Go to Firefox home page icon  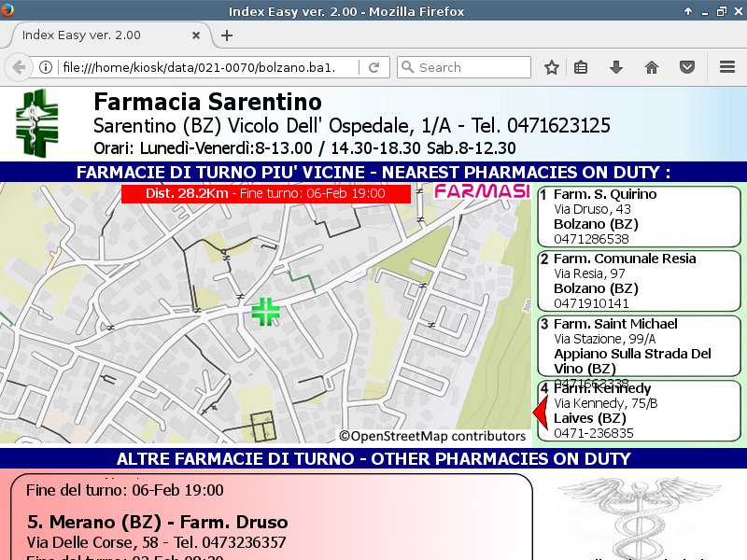[652, 67]
